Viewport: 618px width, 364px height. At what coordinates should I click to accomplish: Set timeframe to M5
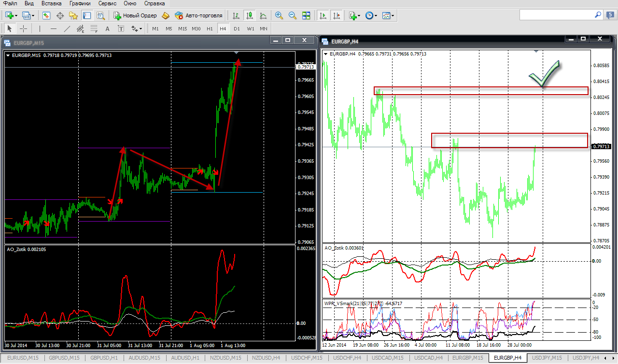tap(169, 28)
